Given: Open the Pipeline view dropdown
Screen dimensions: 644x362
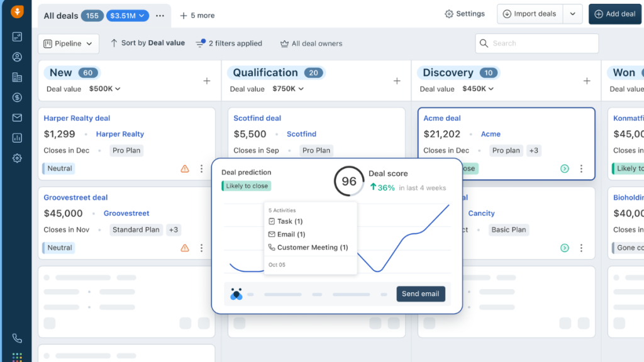Looking at the screenshot, I should point(69,43).
